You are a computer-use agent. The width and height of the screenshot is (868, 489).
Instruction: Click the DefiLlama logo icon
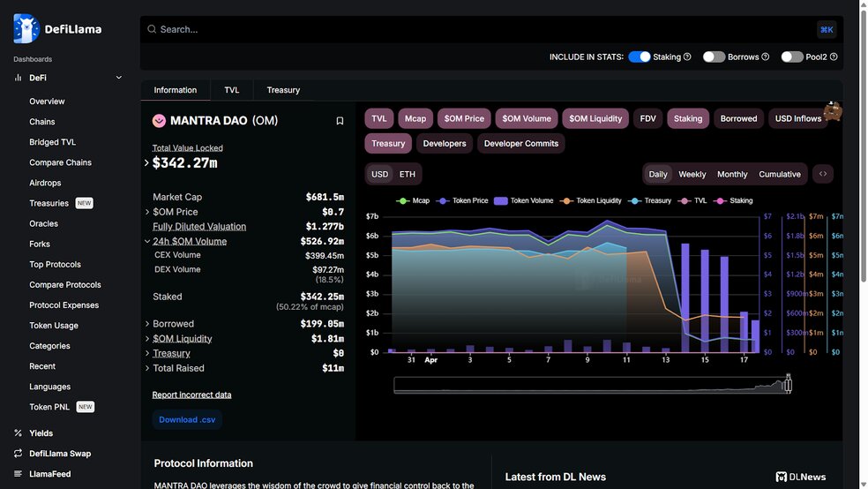(26, 28)
